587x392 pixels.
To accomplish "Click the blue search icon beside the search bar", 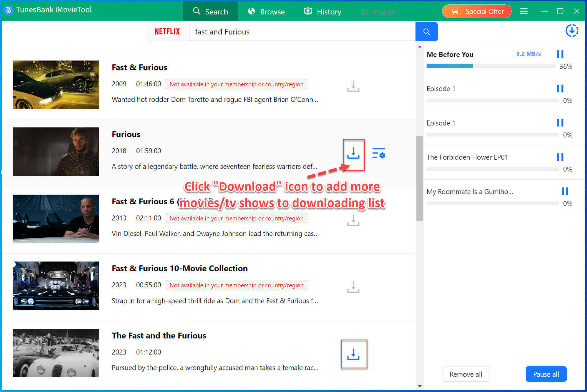I will (x=427, y=31).
